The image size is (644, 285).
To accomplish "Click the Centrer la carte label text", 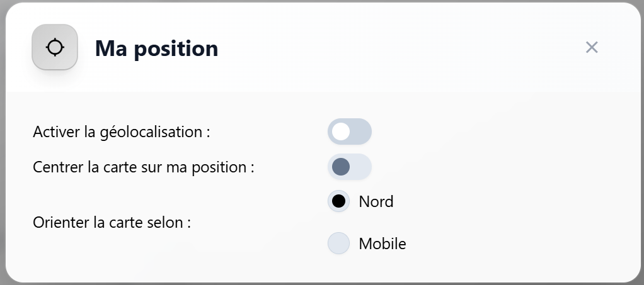I will click(143, 167).
